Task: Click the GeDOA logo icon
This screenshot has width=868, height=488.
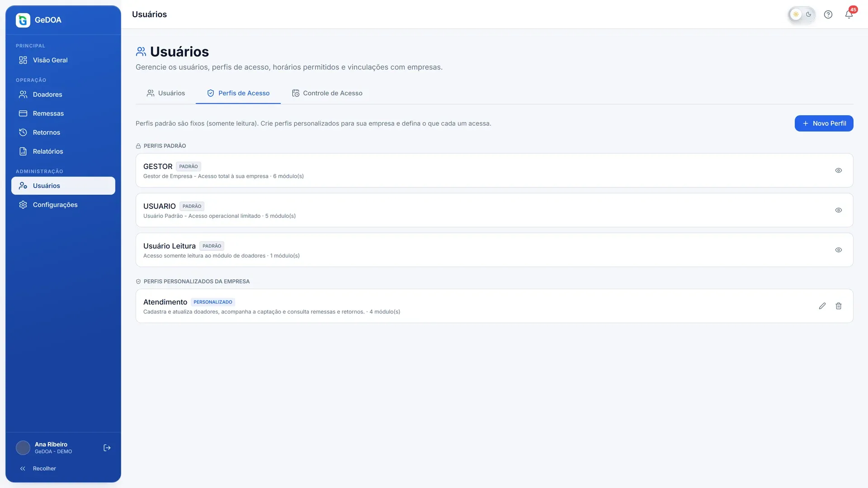Action: (23, 20)
